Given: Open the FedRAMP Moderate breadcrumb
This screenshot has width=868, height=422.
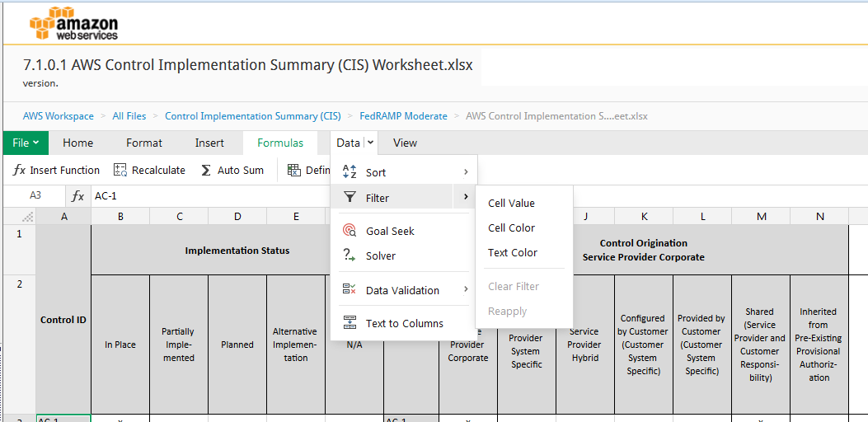Looking at the screenshot, I should pyautogui.click(x=404, y=116).
